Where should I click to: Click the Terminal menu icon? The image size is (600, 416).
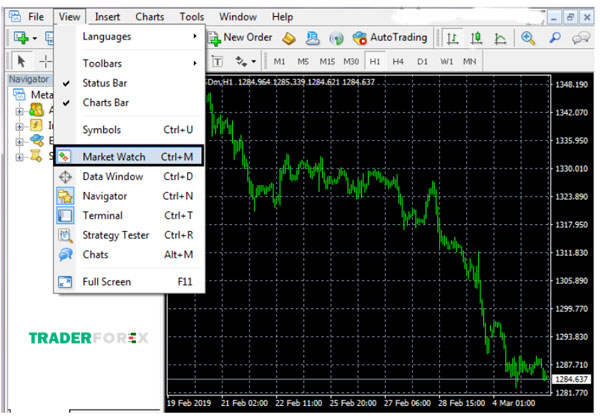65,215
